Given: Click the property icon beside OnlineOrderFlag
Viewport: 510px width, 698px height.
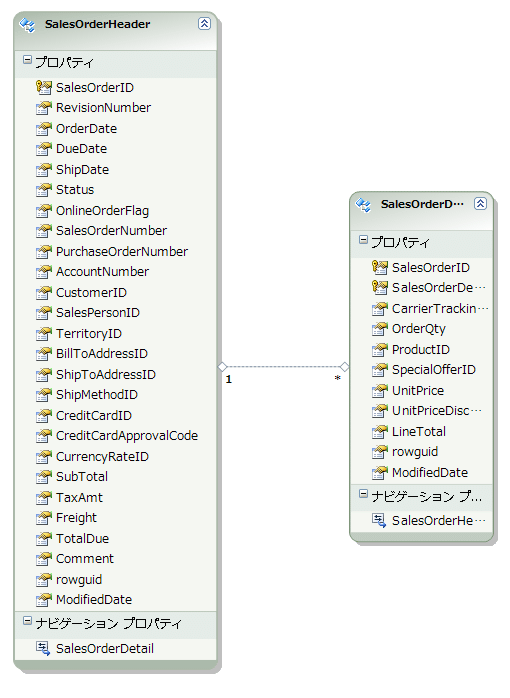Looking at the screenshot, I should (x=44, y=211).
